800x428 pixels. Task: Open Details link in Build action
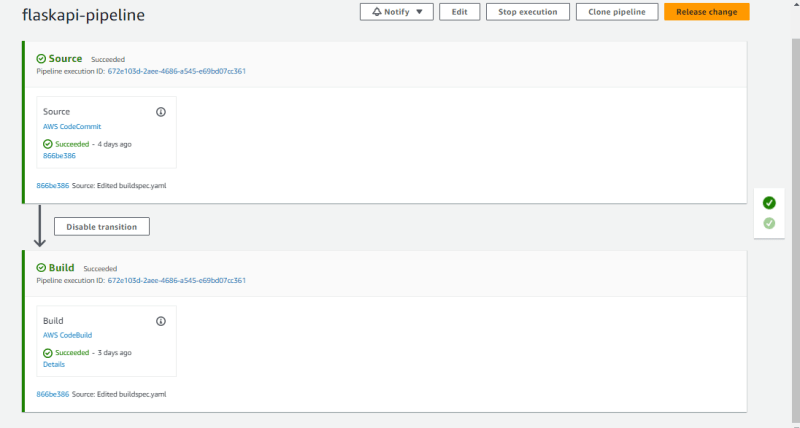click(x=54, y=364)
